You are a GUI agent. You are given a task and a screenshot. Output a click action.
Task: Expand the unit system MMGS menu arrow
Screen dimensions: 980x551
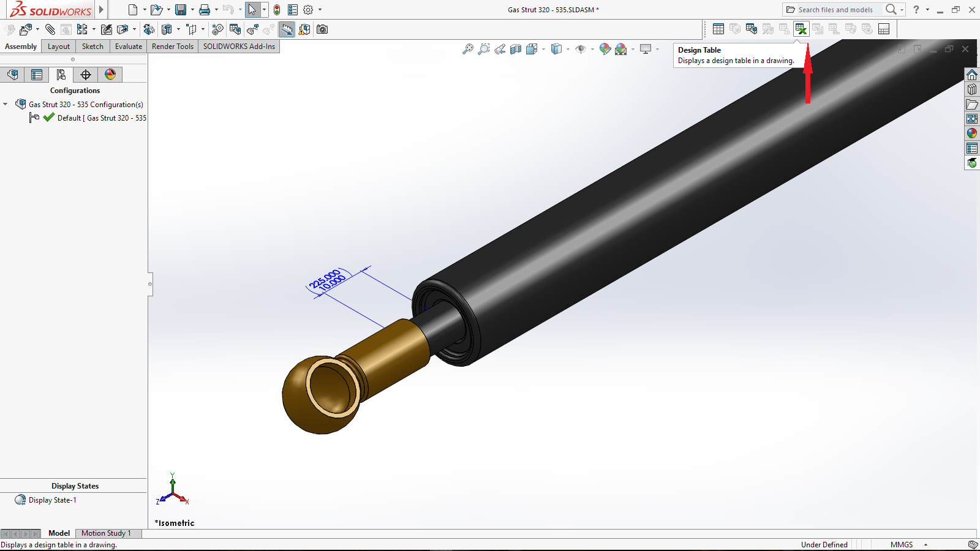tap(925, 544)
